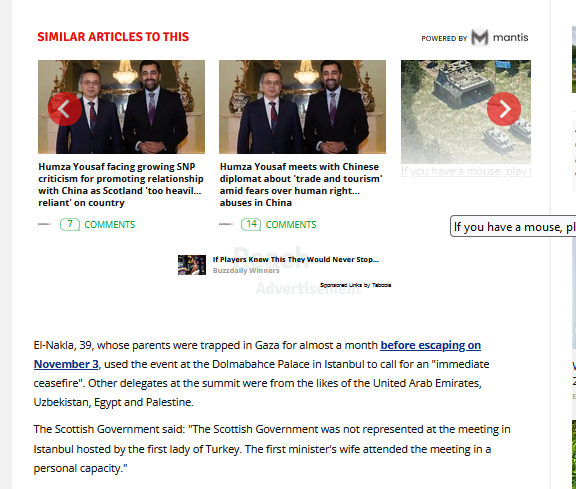Click the faded 'If you have a mouse' headline
Image resolution: width=576 pixels, height=489 pixels.
(x=466, y=172)
